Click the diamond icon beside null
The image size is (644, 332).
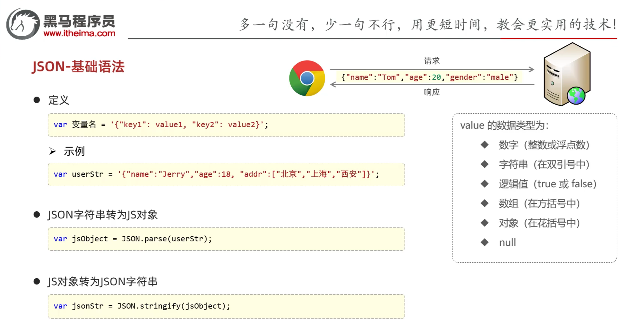tap(485, 242)
